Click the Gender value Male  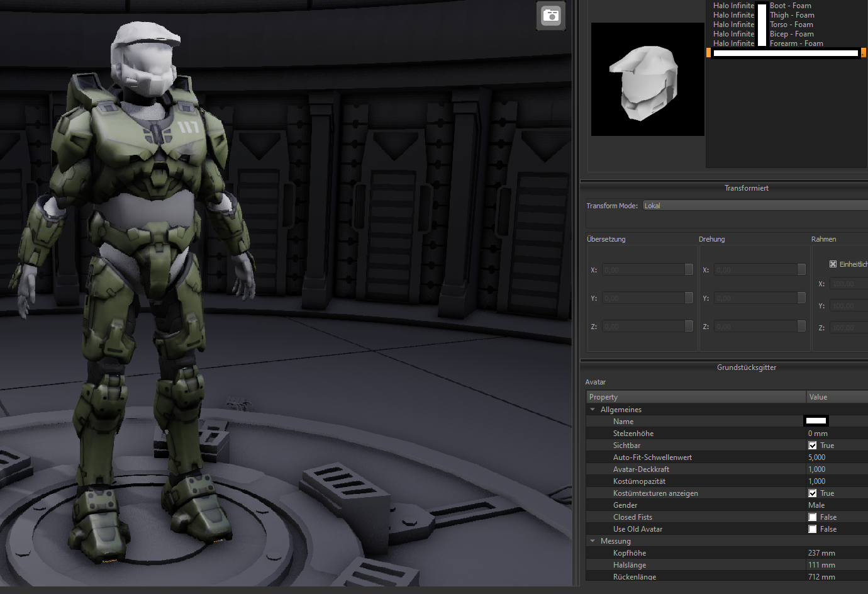(816, 505)
